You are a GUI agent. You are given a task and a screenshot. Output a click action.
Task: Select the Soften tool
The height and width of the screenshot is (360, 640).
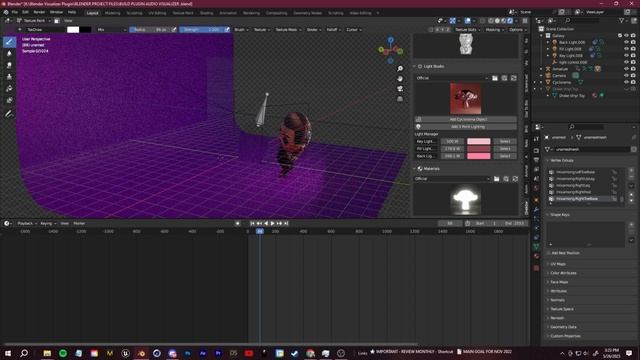(9, 53)
